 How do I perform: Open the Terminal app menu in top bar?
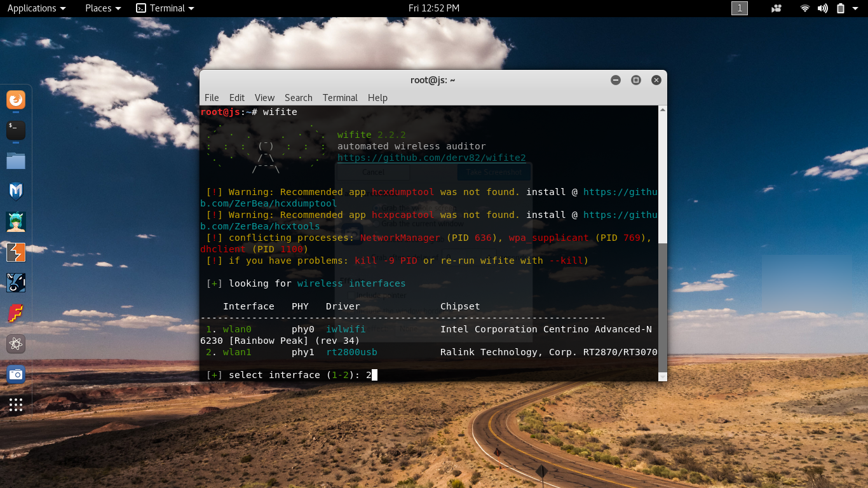pyautogui.click(x=165, y=8)
